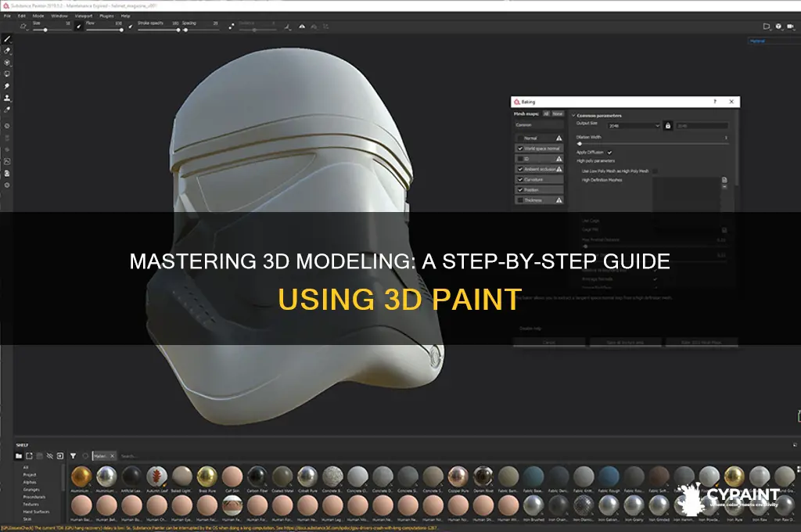The image size is (801, 532).
Task: Uncheck Ambient occlusion map
Action: (x=520, y=169)
